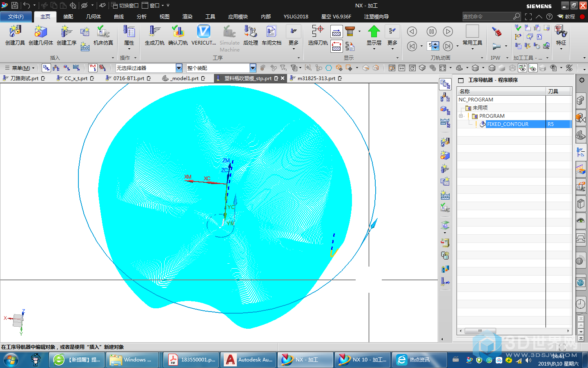Switch to the 曲线 ribbon tab
Viewport: 588px width, 368px height.
119,17
